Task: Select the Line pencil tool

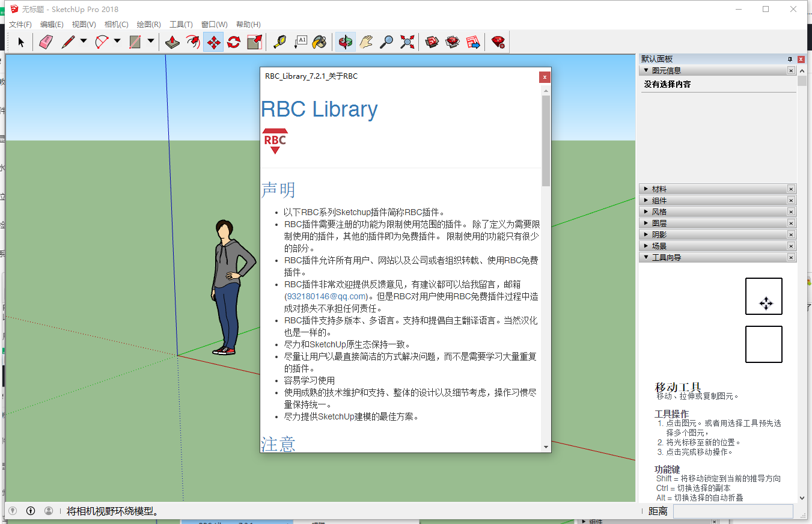Action: (68, 42)
